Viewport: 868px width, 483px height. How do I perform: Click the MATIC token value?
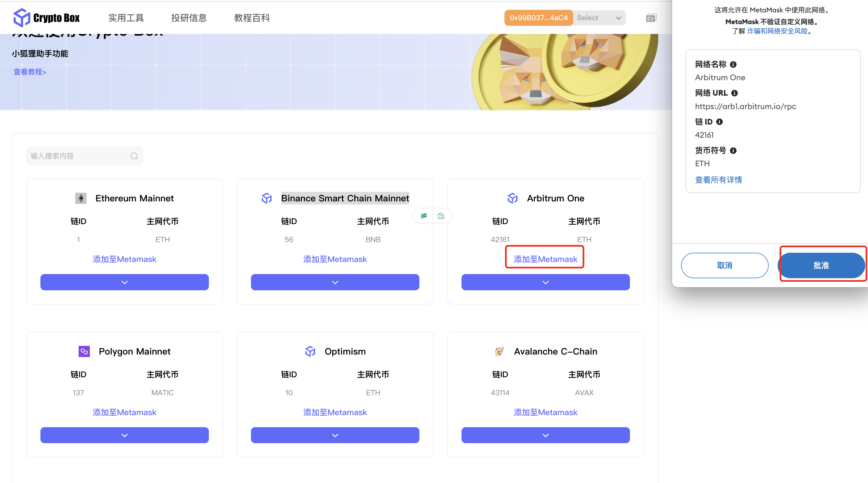point(163,392)
